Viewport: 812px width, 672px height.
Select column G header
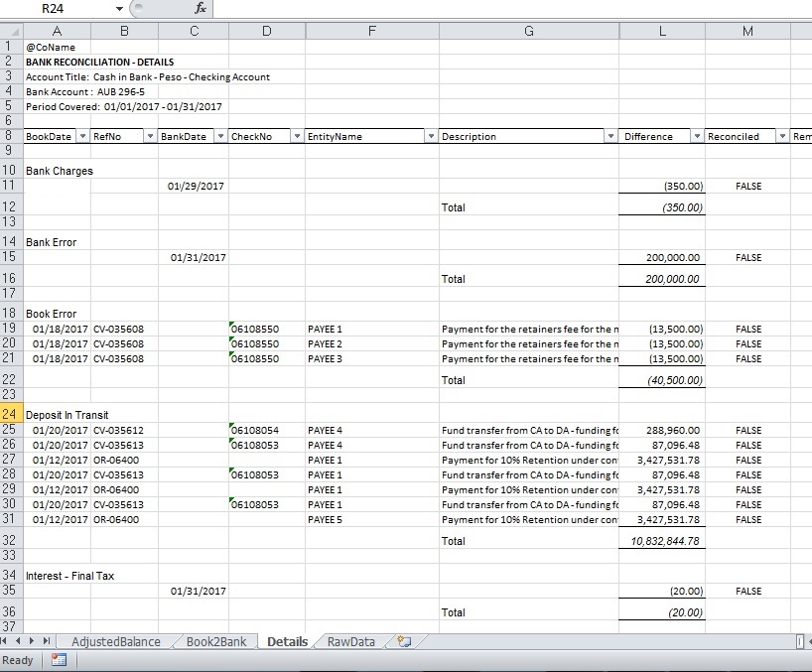coord(529,31)
